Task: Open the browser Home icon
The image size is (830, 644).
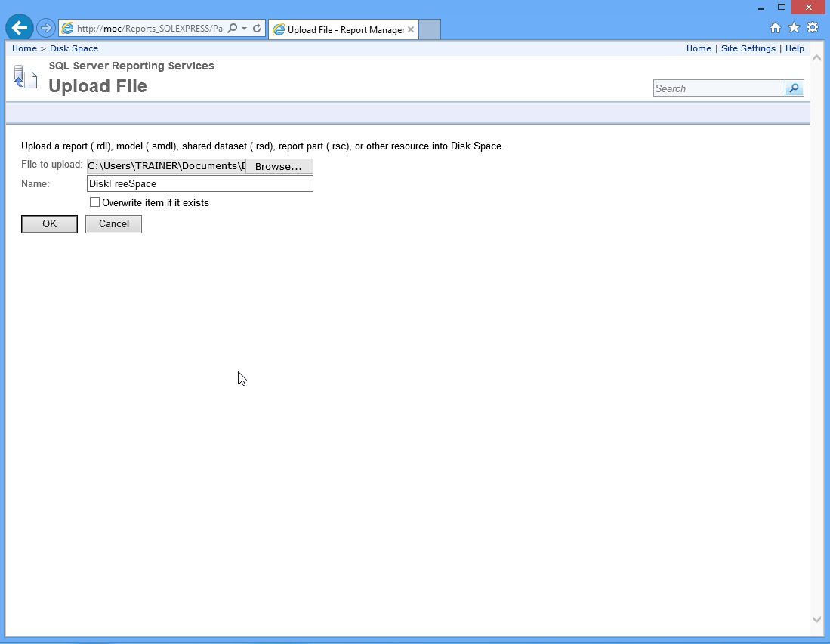Action: coord(775,28)
